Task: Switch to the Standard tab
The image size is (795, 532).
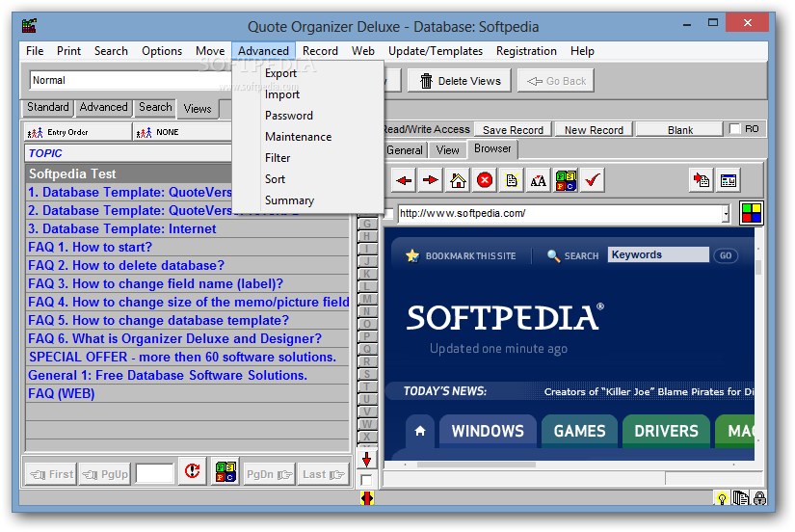Action: click(x=47, y=108)
